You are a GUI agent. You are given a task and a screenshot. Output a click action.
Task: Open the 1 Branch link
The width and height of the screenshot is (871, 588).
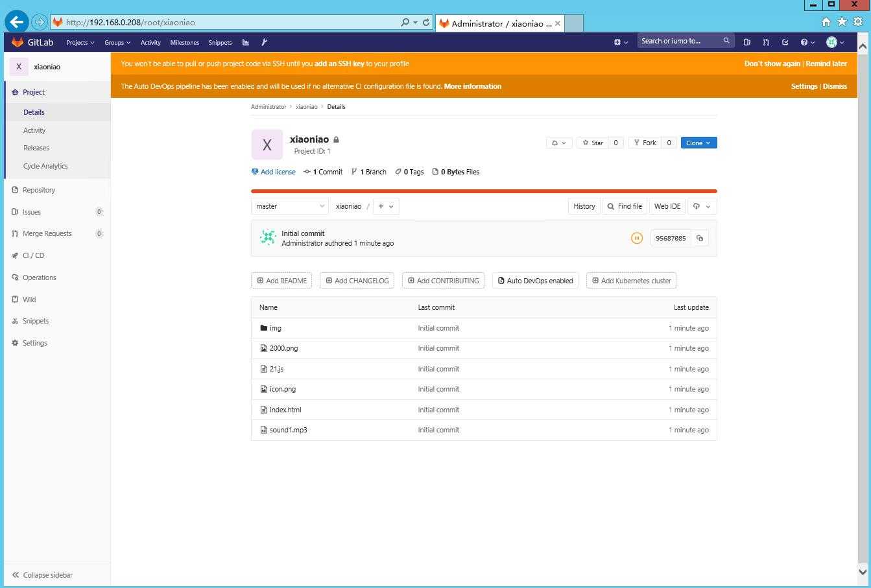[x=368, y=172]
